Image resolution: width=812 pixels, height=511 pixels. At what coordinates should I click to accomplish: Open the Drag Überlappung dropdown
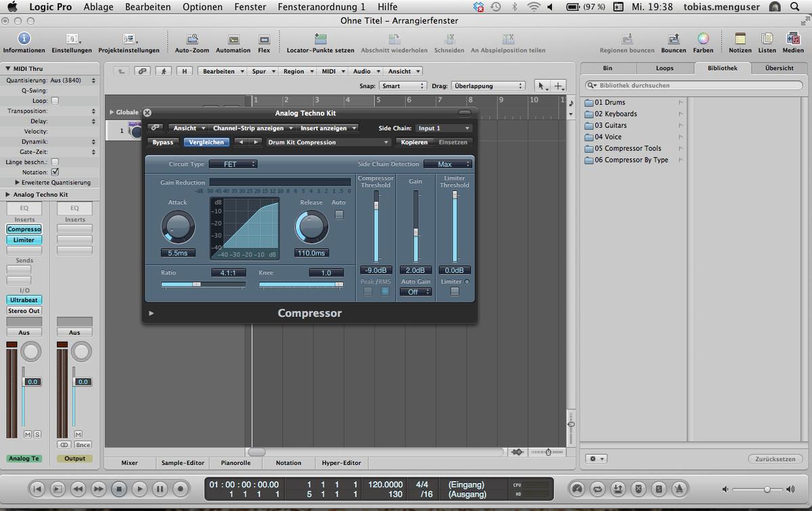point(488,86)
